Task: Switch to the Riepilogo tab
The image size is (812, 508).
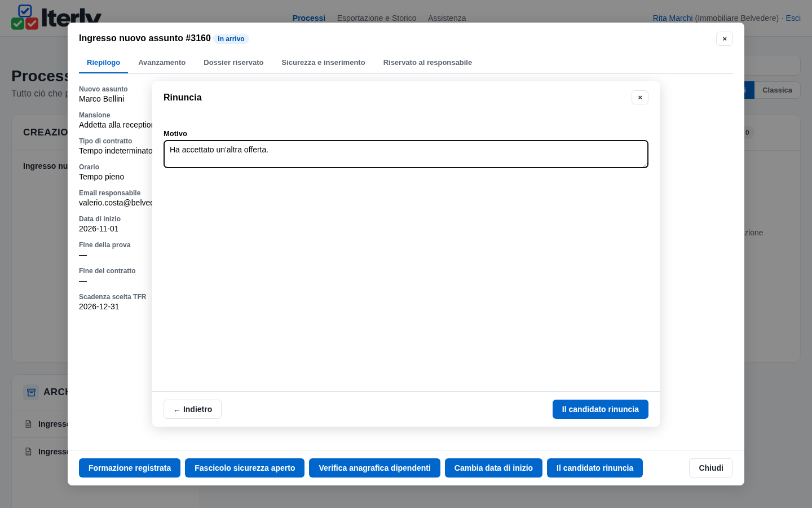Action: 103,63
